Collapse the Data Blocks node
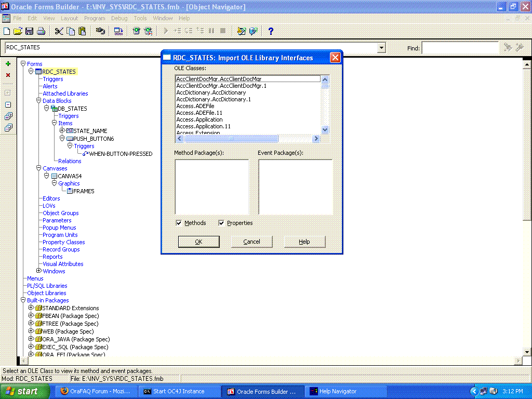Screen dimensions: 532x399 38,100
